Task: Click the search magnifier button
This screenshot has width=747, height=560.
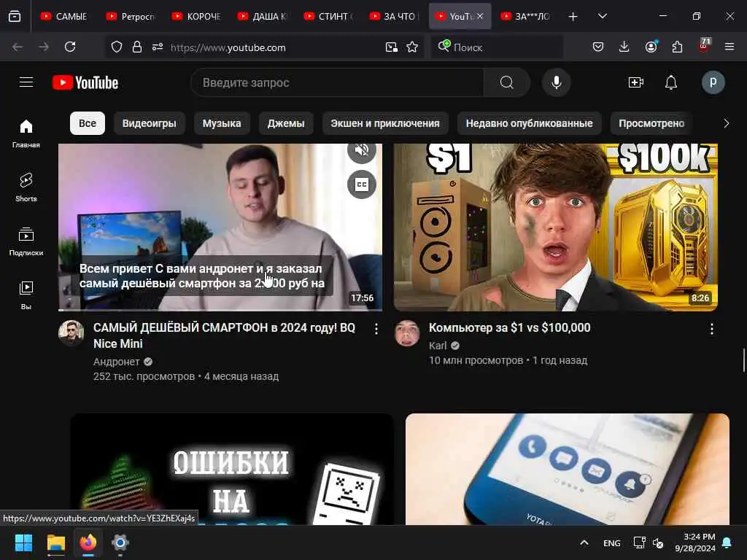Action: [506, 82]
